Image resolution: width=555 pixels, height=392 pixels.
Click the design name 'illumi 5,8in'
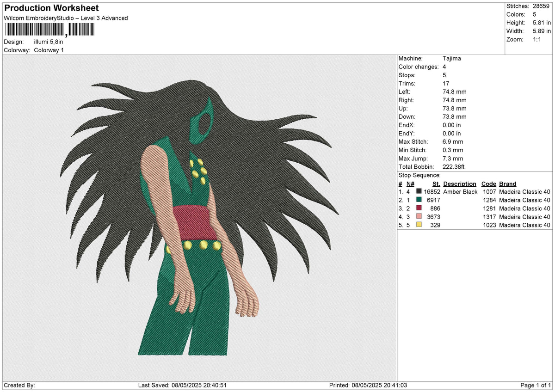(49, 42)
